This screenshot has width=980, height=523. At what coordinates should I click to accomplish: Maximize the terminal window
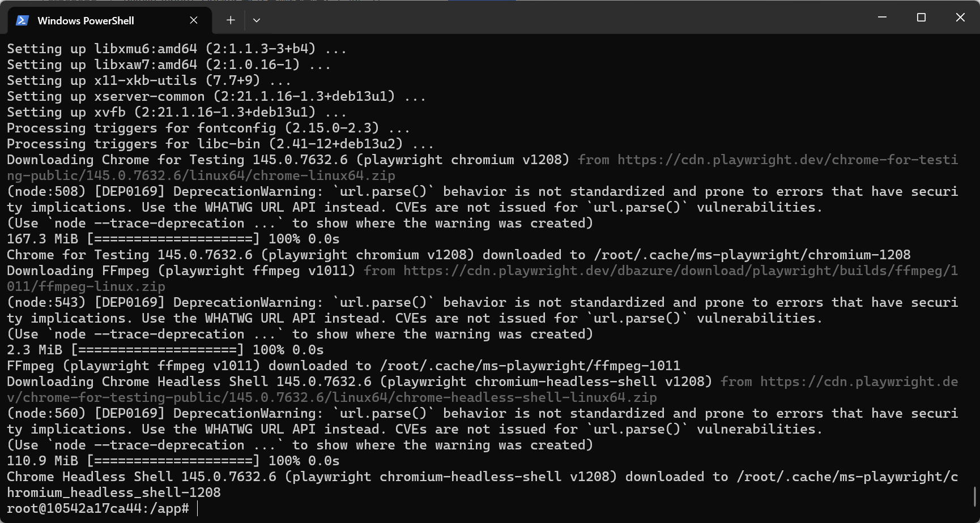pos(921,18)
